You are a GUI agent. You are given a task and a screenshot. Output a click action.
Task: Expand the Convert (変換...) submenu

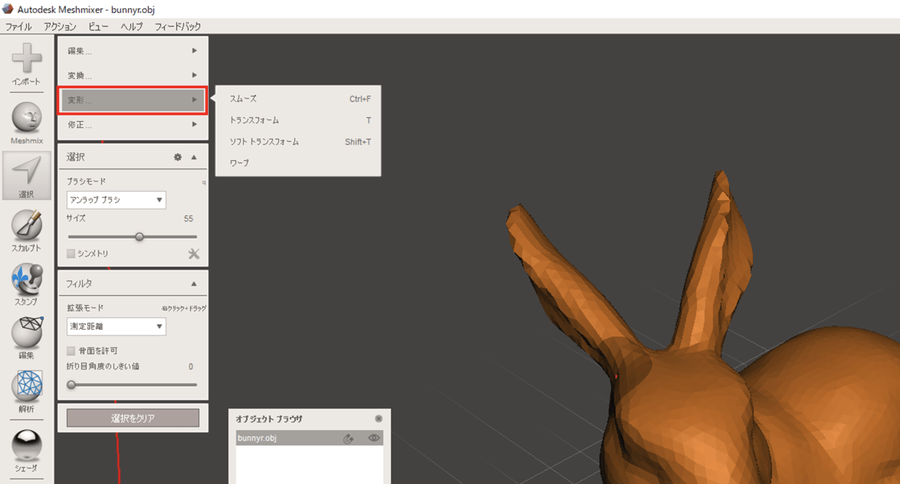point(133,75)
